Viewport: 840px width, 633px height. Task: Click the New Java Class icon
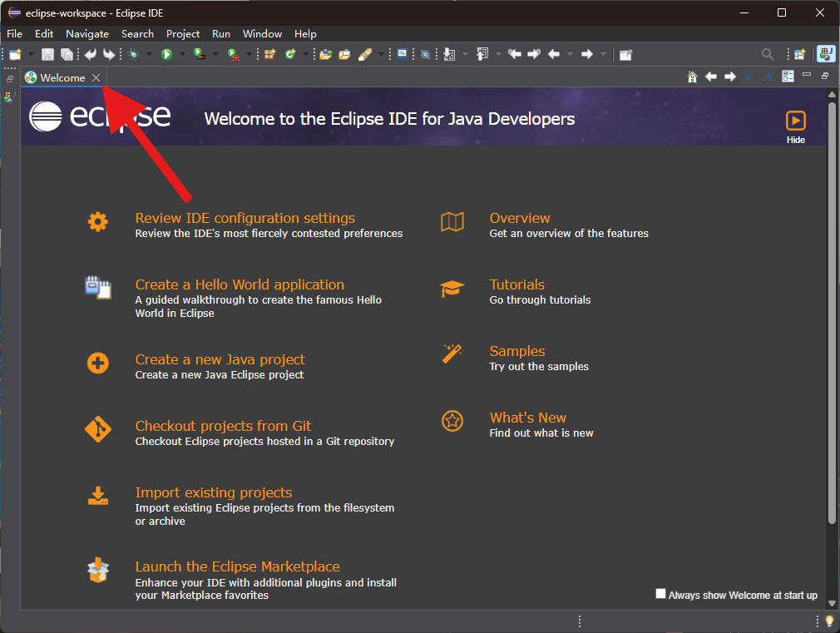pyautogui.click(x=290, y=54)
